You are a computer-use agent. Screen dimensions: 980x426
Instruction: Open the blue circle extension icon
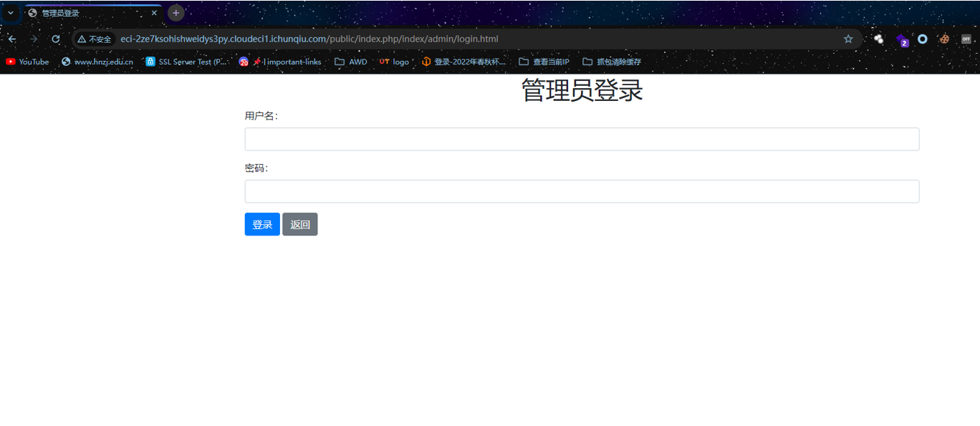pos(923,39)
